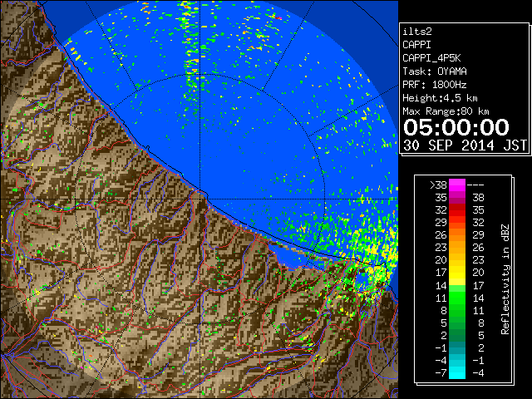Pick the magenta >38 dBZ legend swatch

click(457, 185)
